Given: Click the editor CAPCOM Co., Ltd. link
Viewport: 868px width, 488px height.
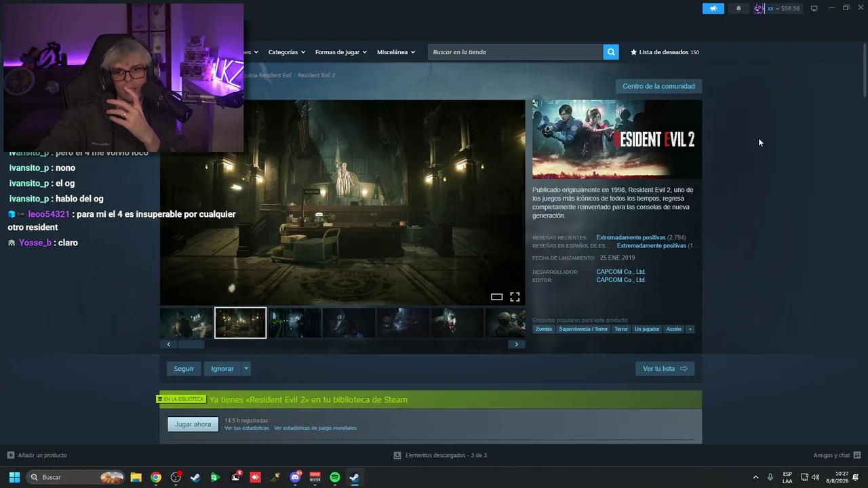Looking at the screenshot, I should 620,280.
